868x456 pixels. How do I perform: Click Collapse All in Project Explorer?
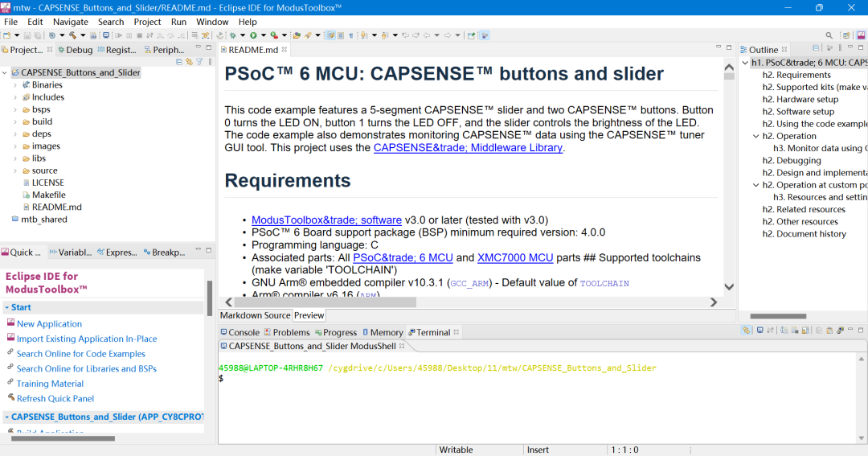pyautogui.click(x=180, y=61)
